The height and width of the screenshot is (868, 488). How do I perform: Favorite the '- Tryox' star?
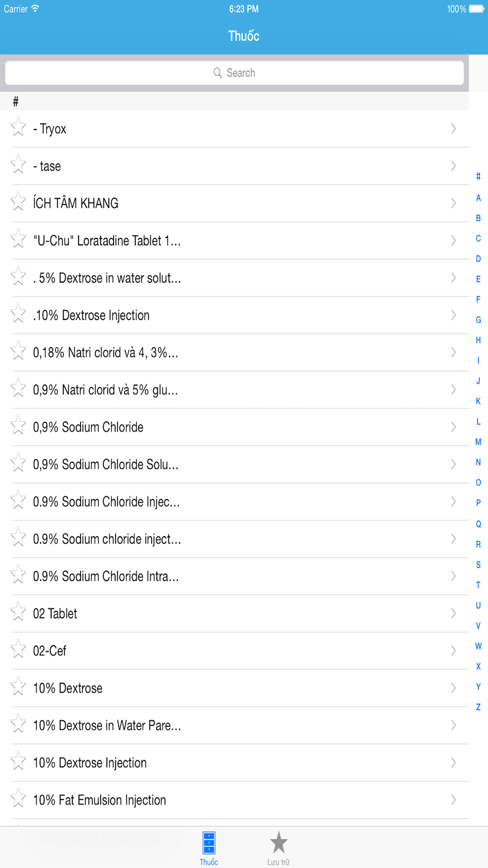point(19,127)
